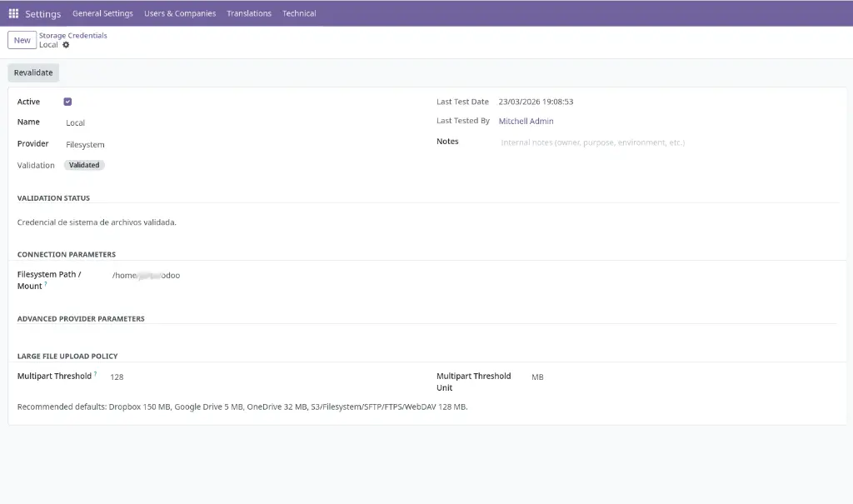Click the gear actions icon beside Local
The width and height of the screenshot is (853, 504).
(x=67, y=45)
